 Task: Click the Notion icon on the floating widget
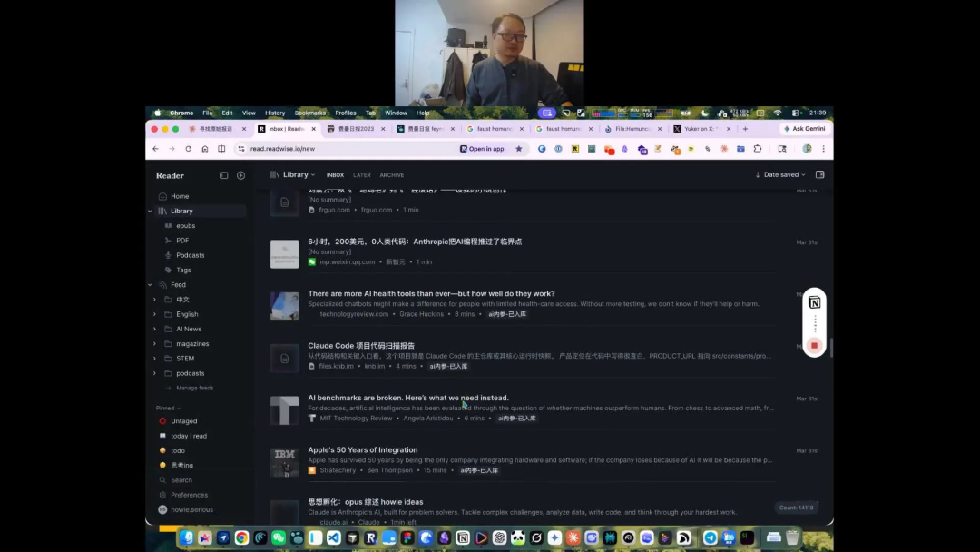[x=814, y=302]
